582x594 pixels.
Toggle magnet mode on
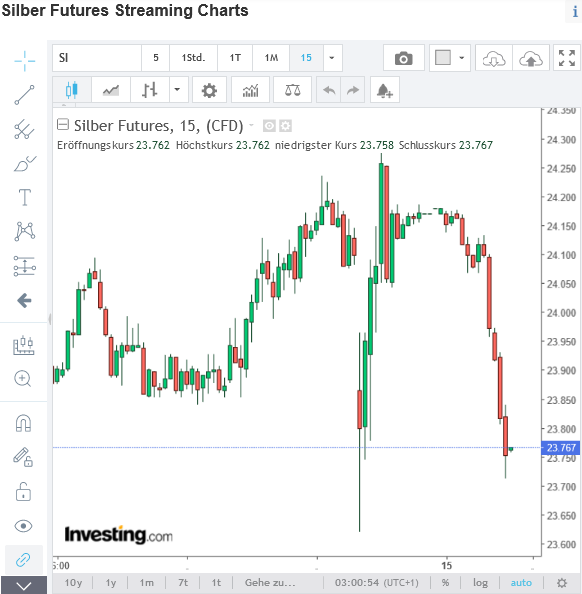[23, 423]
